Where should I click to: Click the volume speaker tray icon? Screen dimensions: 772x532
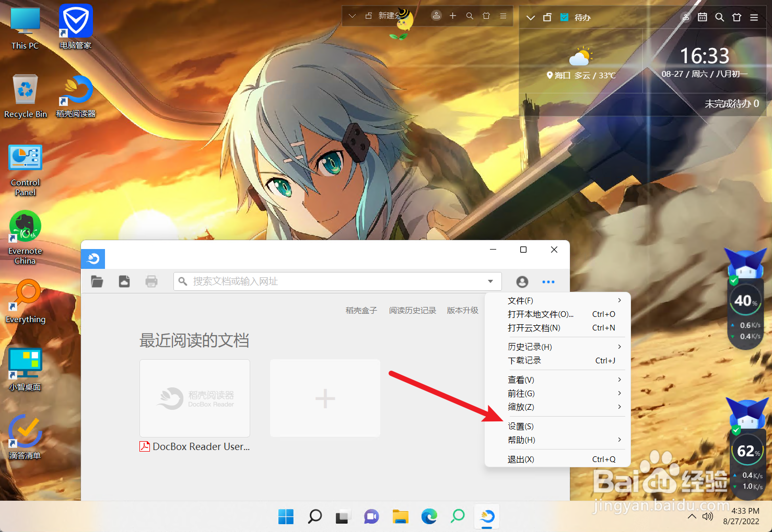[708, 516]
